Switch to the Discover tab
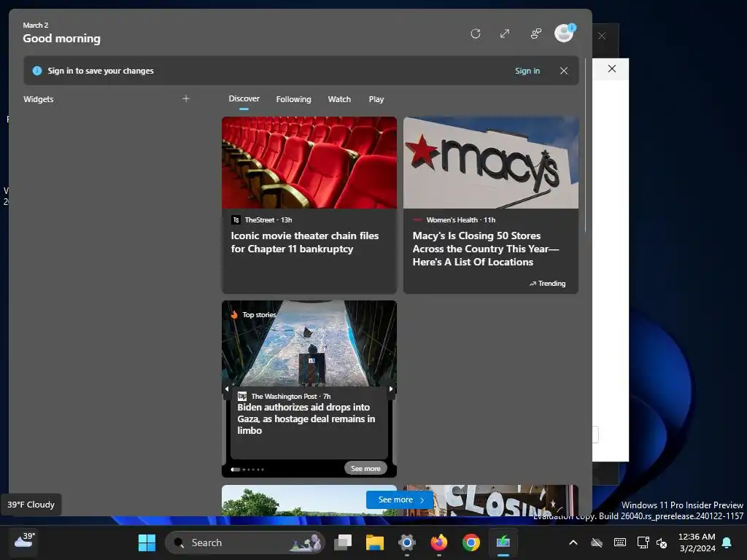 [x=244, y=98]
